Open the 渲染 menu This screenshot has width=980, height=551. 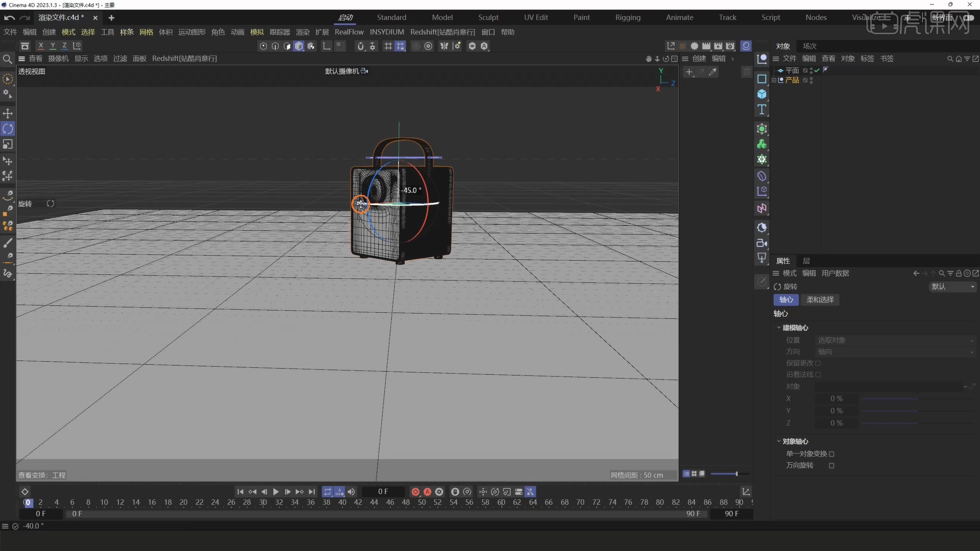302,32
